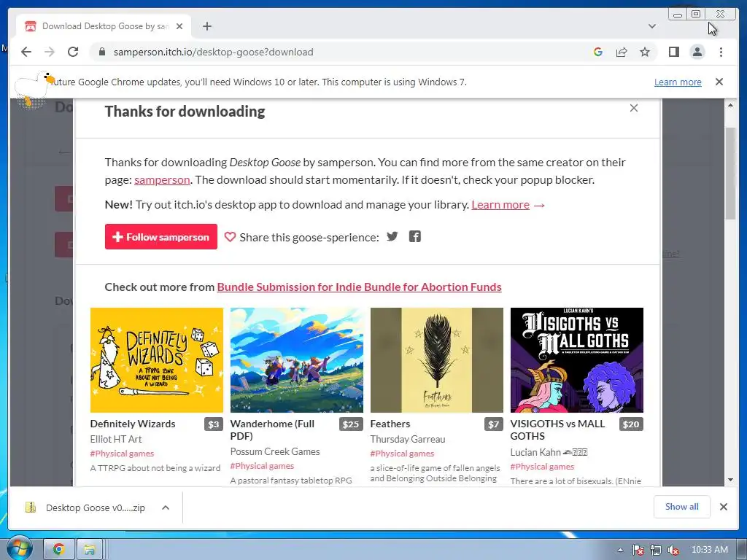
Task: Open Learn more about Chrome updates
Action: [678, 82]
